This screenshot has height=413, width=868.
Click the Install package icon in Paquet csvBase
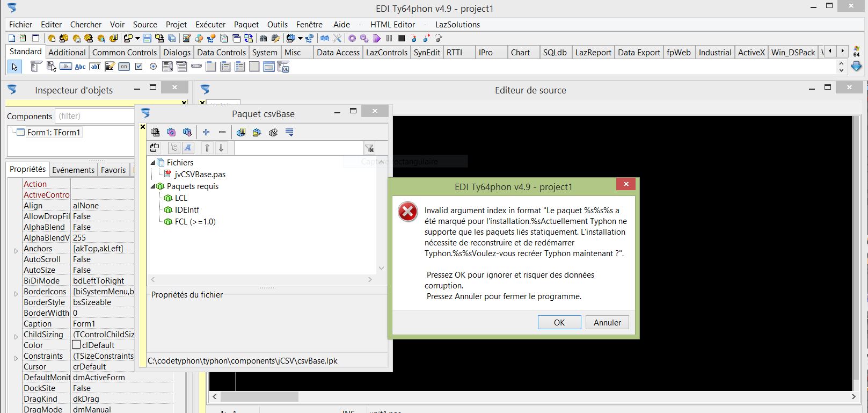click(187, 132)
